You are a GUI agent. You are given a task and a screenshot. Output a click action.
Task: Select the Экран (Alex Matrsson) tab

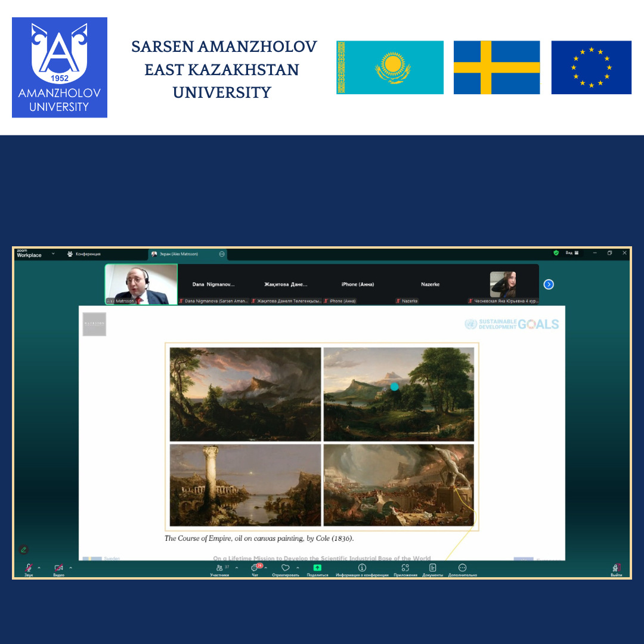[x=178, y=254]
